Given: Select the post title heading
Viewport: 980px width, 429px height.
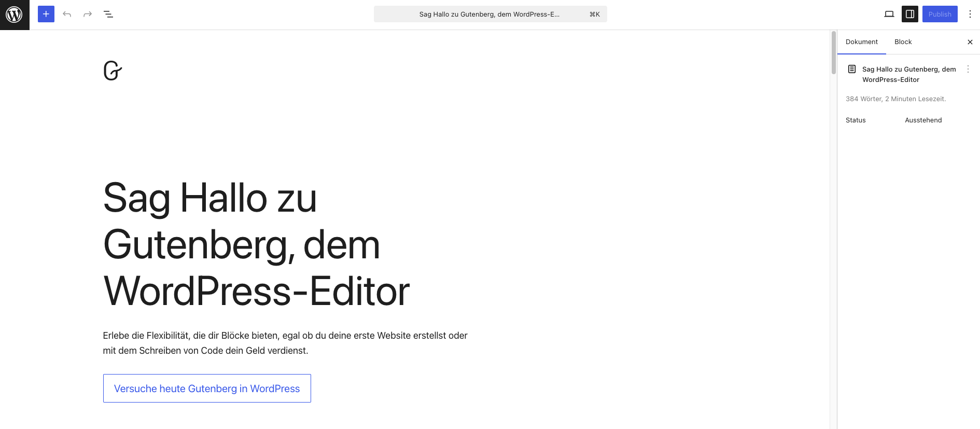Looking at the screenshot, I should (256, 244).
